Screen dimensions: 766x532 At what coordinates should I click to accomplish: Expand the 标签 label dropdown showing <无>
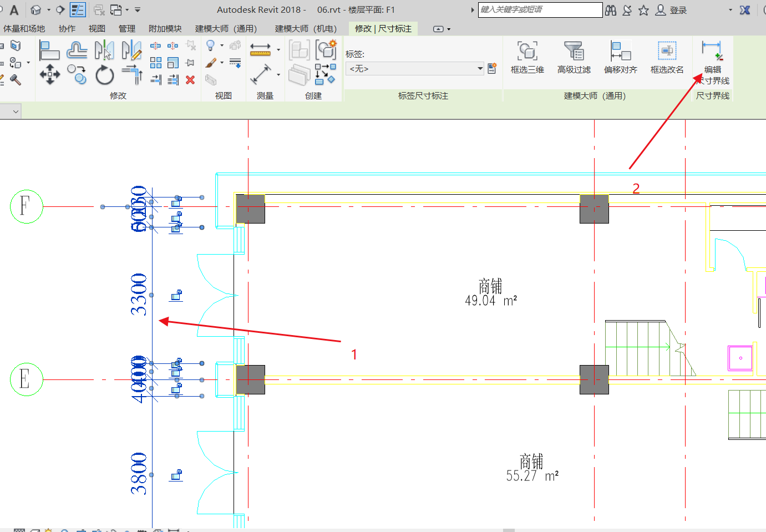coord(480,69)
